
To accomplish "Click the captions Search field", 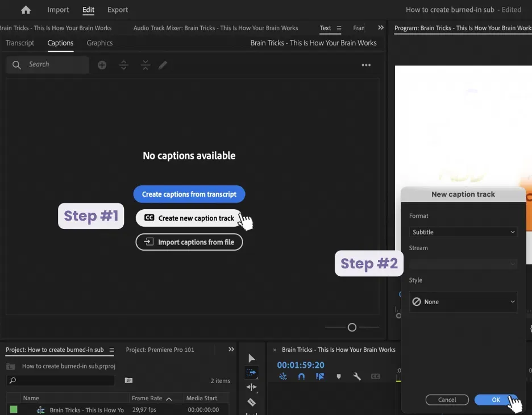I will pyautogui.click(x=48, y=64).
